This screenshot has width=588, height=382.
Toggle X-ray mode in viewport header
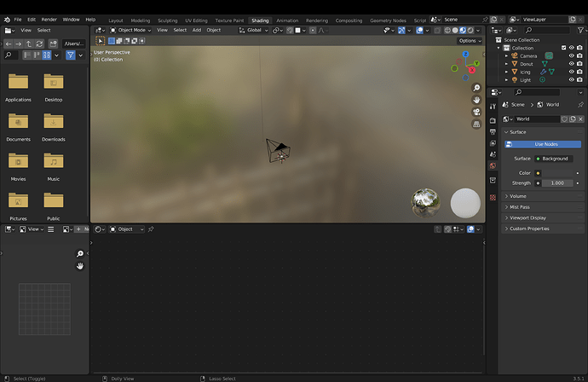point(437,31)
